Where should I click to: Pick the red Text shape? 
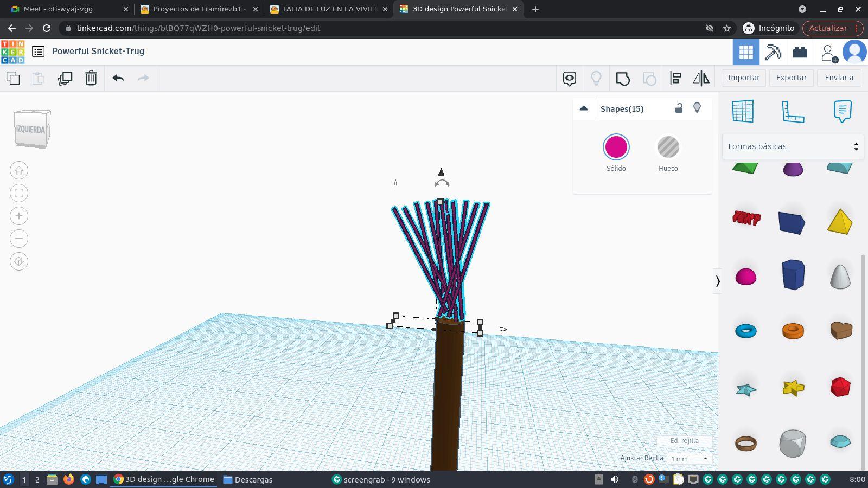[746, 218]
